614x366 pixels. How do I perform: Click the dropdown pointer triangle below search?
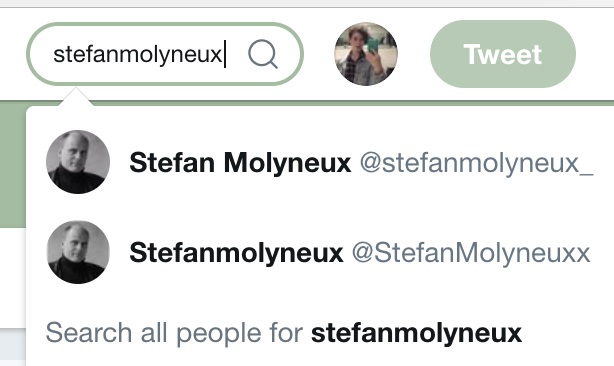[x=76, y=97]
